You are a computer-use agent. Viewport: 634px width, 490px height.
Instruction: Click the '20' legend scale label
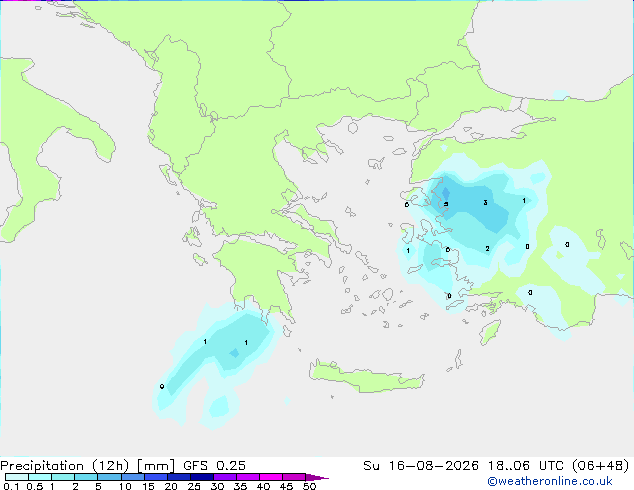click(171, 486)
